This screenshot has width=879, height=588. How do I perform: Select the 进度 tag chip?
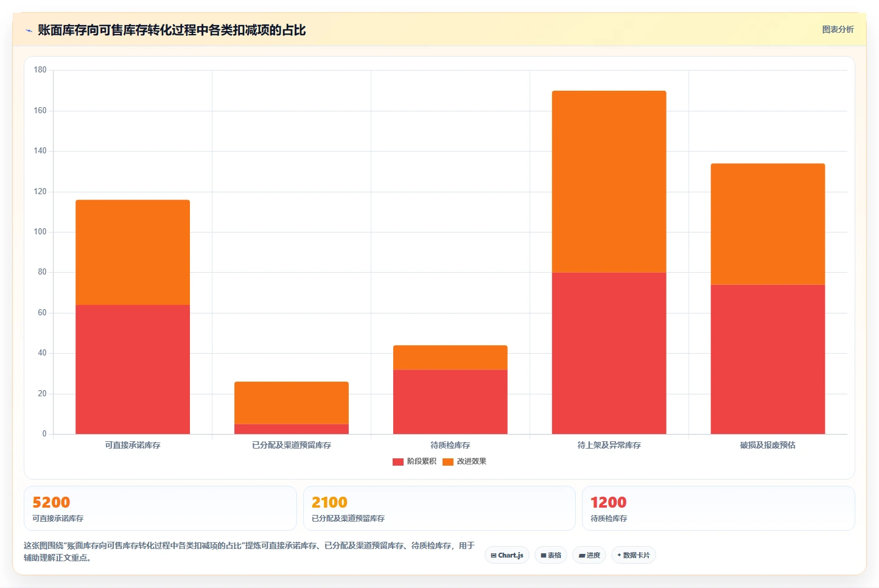pyautogui.click(x=589, y=555)
